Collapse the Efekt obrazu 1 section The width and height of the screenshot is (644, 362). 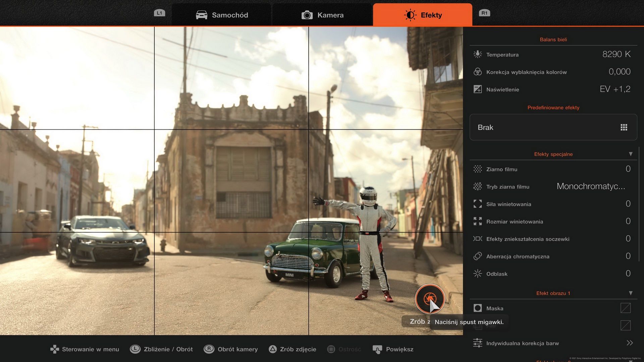pos(631,293)
